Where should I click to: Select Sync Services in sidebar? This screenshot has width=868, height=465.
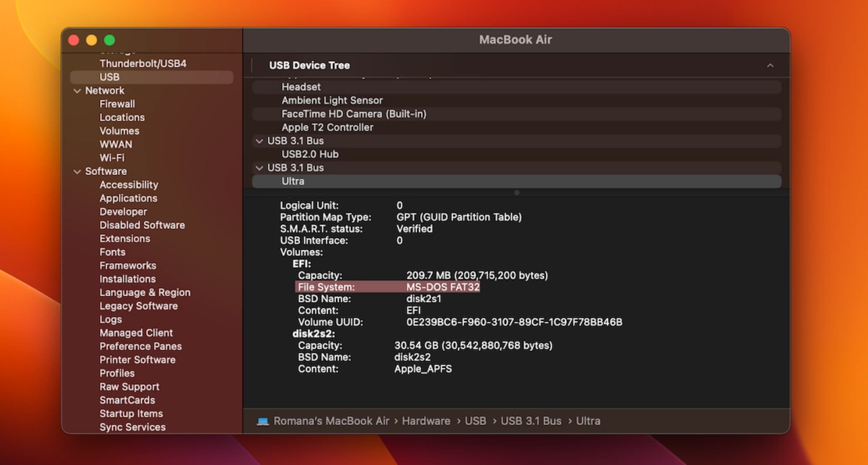pyautogui.click(x=132, y=427)
